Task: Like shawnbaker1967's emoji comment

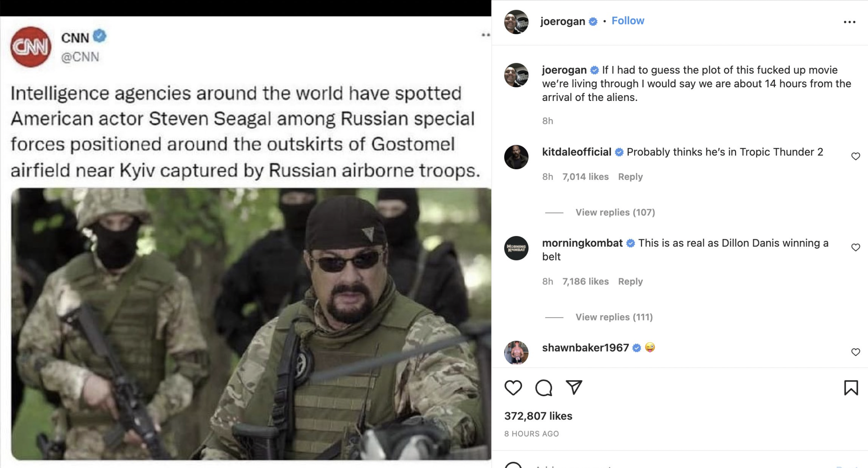Action: tap(855, 352)
